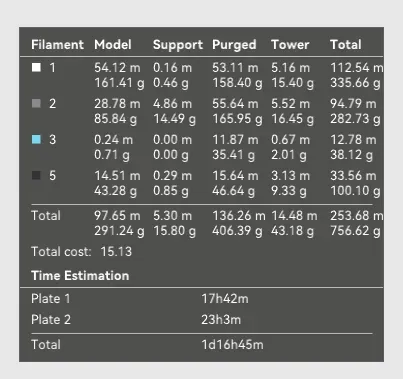403x379 pixels.
Task: Select support length 4.86 m
Action: [172, 104]
